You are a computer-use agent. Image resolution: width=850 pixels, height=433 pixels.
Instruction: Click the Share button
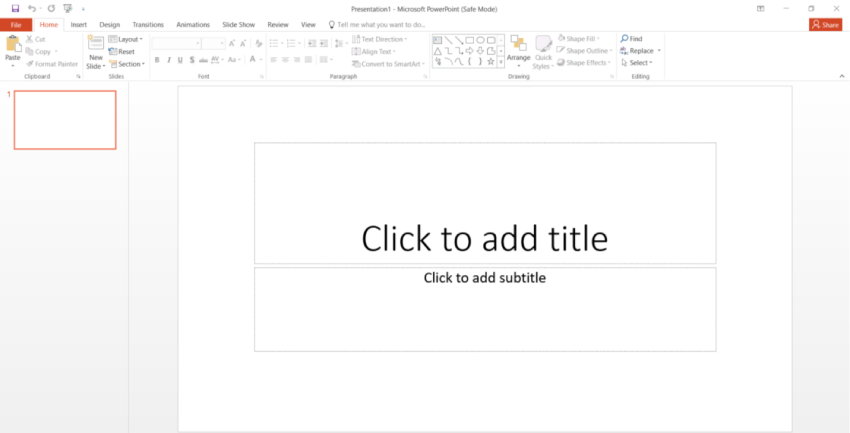pyautogui.click(x=826, y=25)
